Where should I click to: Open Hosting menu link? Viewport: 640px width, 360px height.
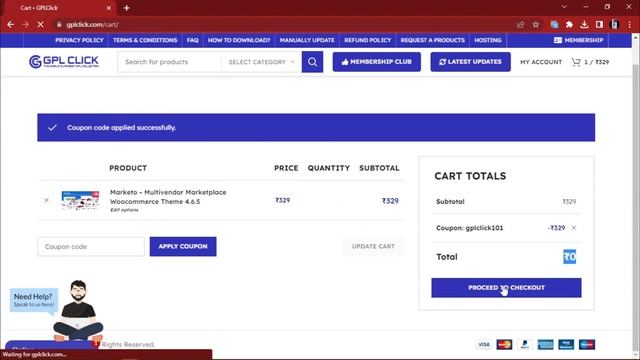(488, 40)
